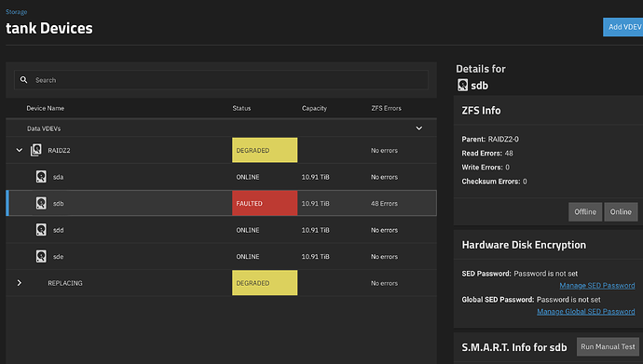Open Manage SED Password link
The image size is (643, 364).
pos(597,286)
